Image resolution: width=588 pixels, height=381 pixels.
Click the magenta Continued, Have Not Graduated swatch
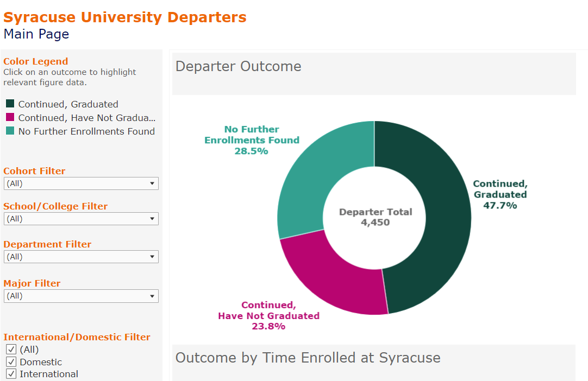pyautogui.click(x=10, y=117)
